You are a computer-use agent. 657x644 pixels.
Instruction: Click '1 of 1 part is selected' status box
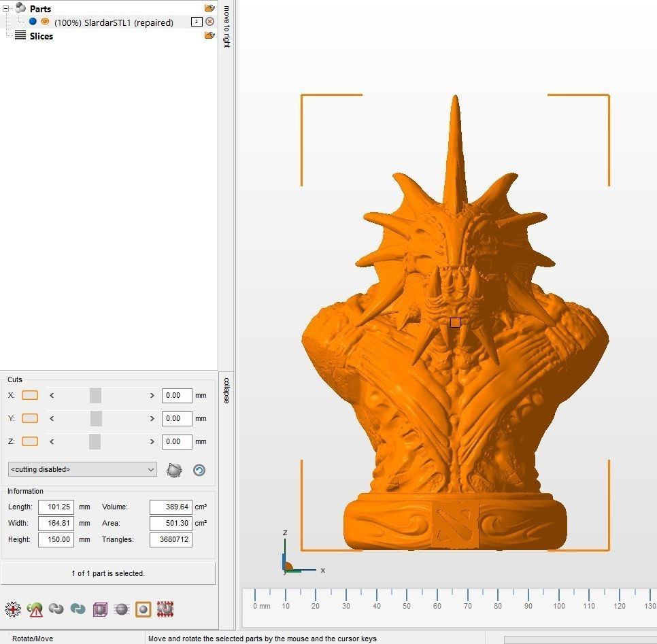coord(108,573)
